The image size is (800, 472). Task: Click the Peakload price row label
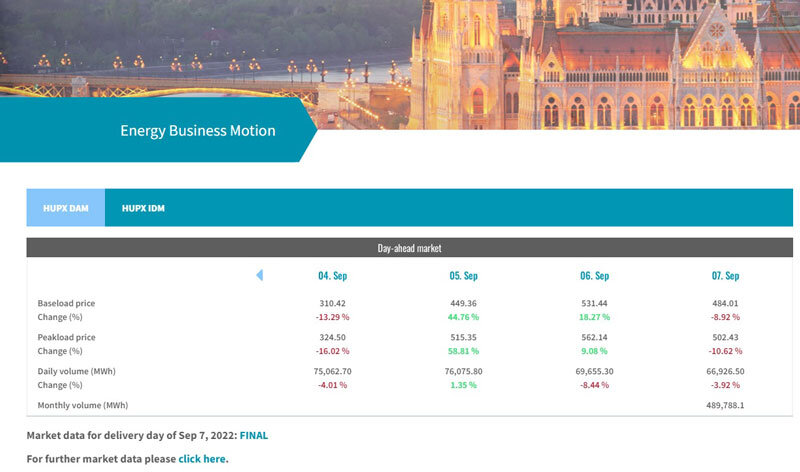66,338
